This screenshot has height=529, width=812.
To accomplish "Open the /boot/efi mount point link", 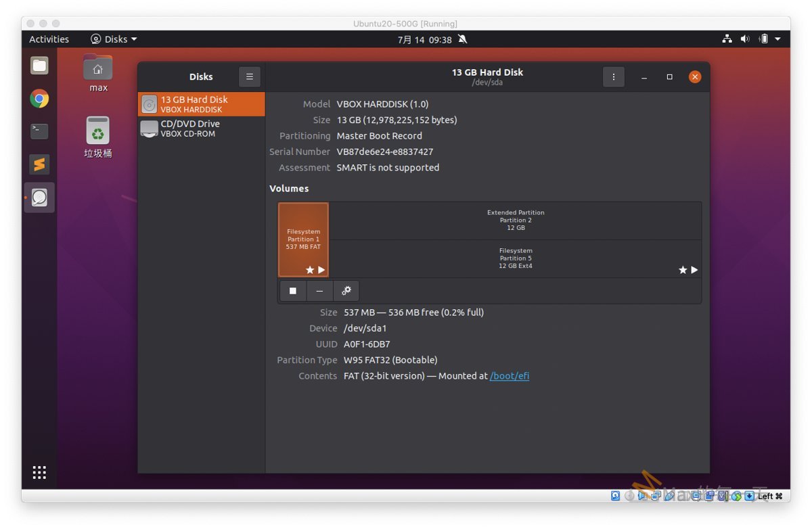I will [510, 376].
